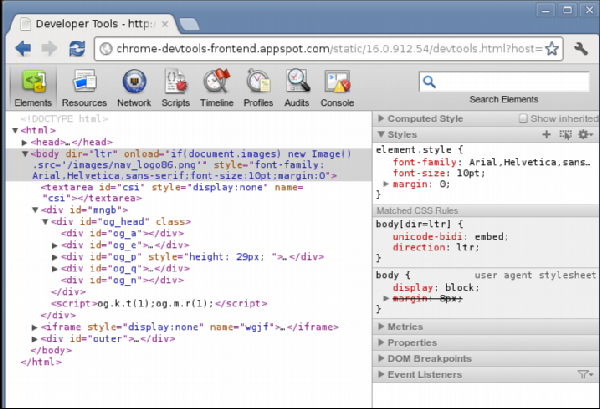Expand the Event Listeners section
600x409 pixels.
(x=381, y=374)
